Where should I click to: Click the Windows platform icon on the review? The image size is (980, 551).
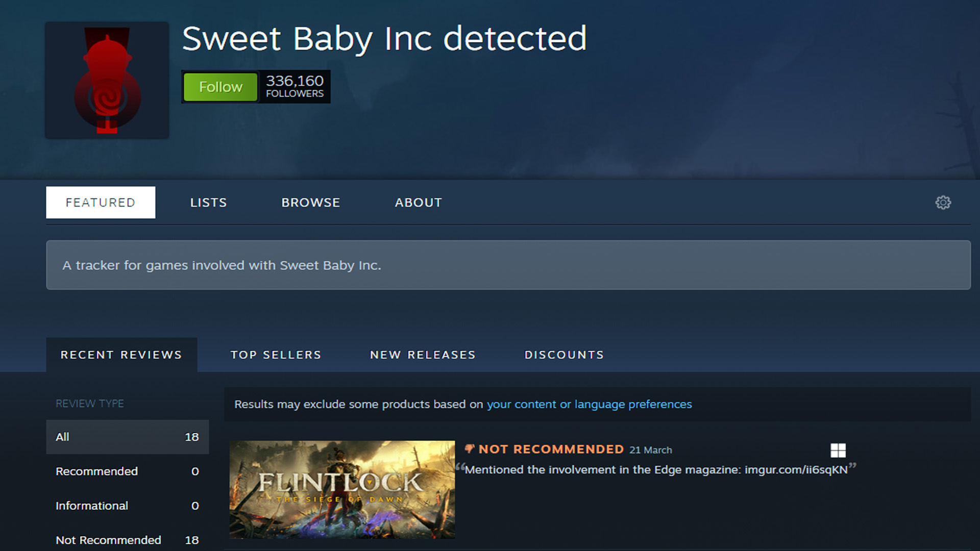(x=839, y=451)
